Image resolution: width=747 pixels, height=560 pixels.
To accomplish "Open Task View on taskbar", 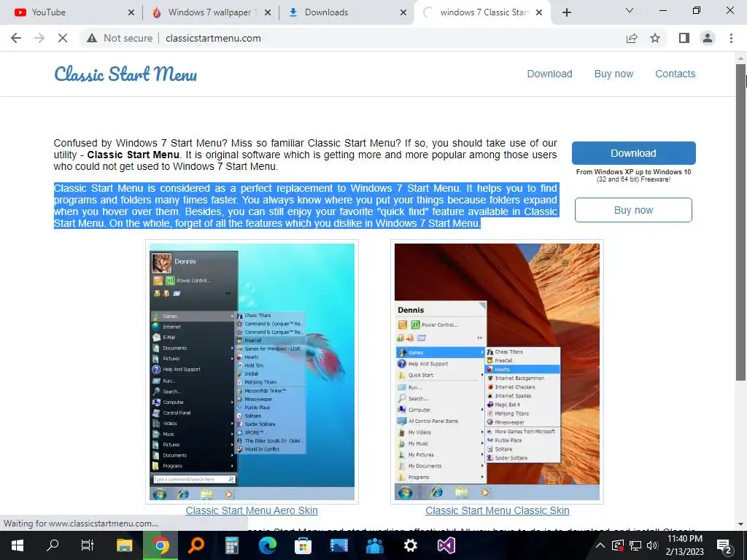I will tap(88, 545).
